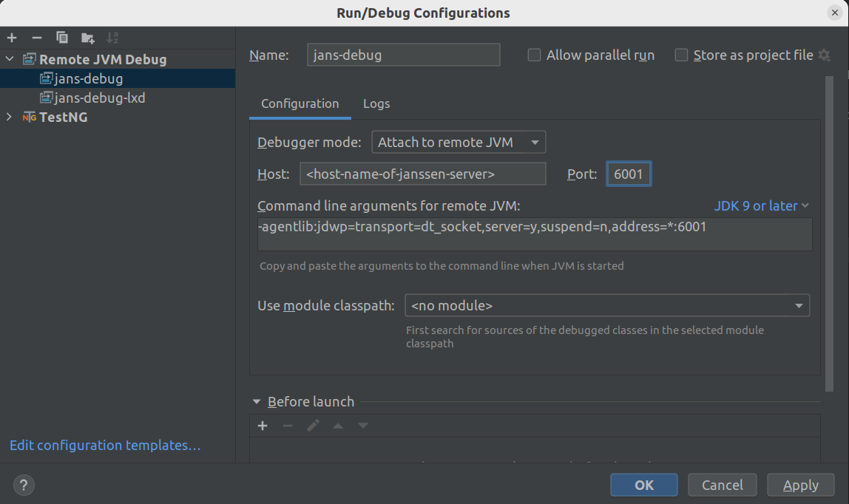849x504 pixels.
Task: Switch to the Configuration tab
Action: tap(300, 103)
